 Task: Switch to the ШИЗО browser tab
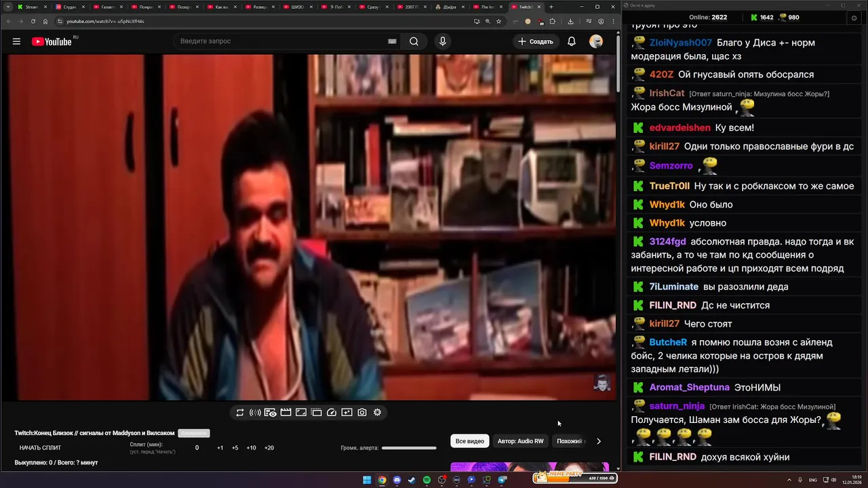click(x=297, y=7)
